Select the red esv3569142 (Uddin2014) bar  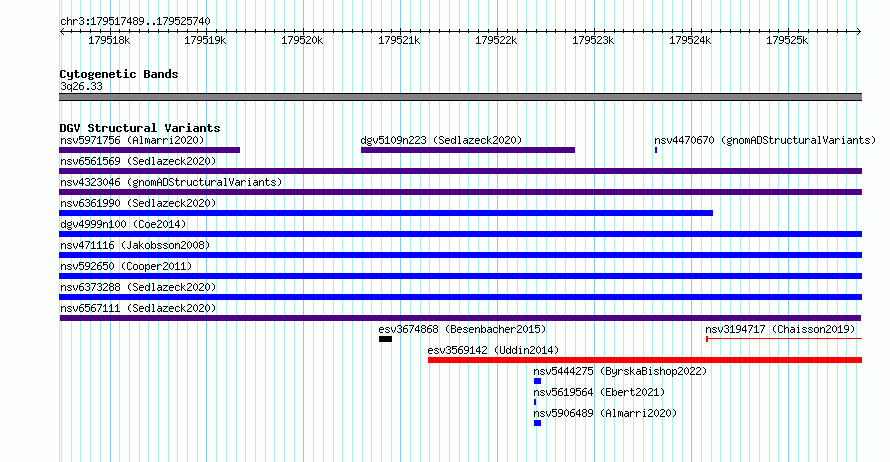645,360
